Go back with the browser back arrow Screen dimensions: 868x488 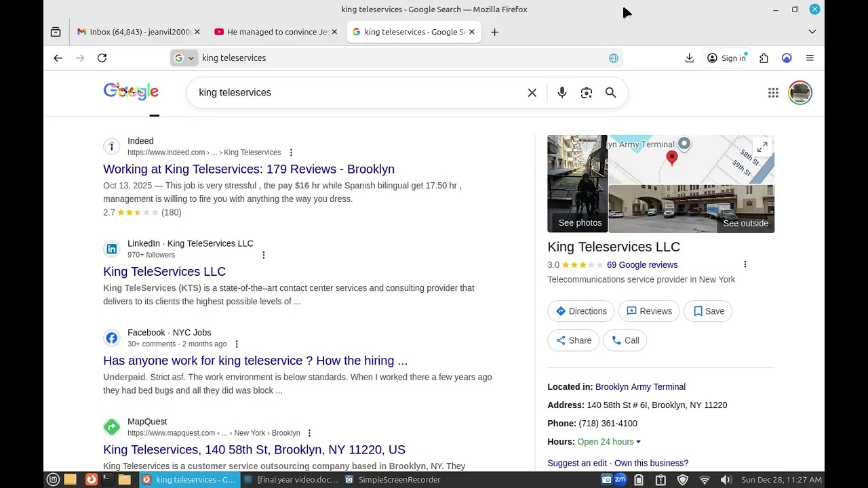tap(58, 58)
